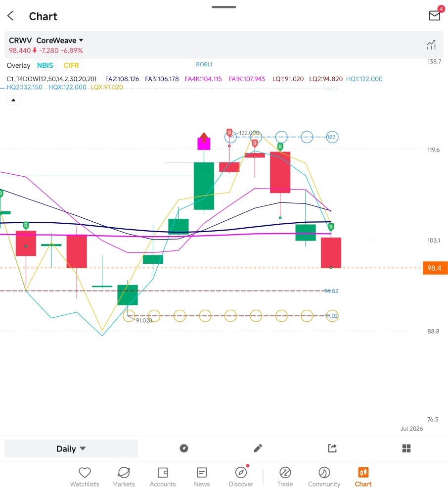Switch to the Discover tab

tap(241, 477)
